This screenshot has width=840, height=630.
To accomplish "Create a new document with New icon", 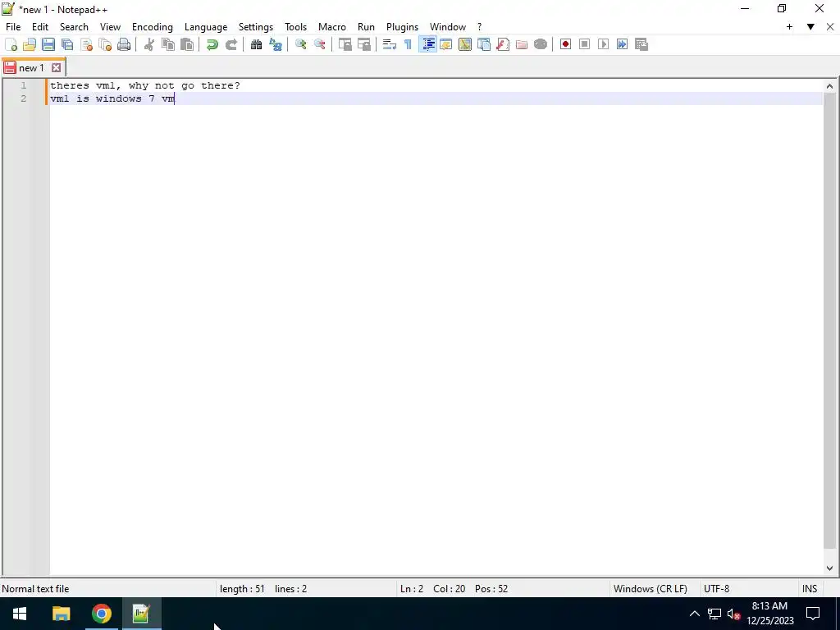I will pyautogui.click(x=11, y=44).
